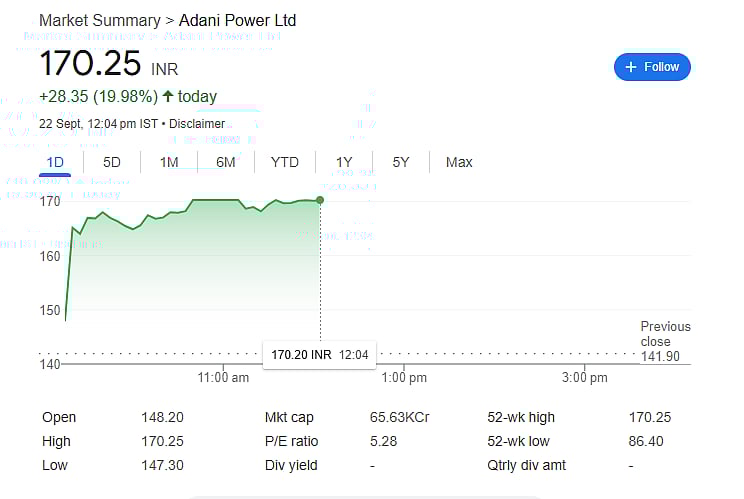Switch to the 5D tab

click(x=112, y=162)
